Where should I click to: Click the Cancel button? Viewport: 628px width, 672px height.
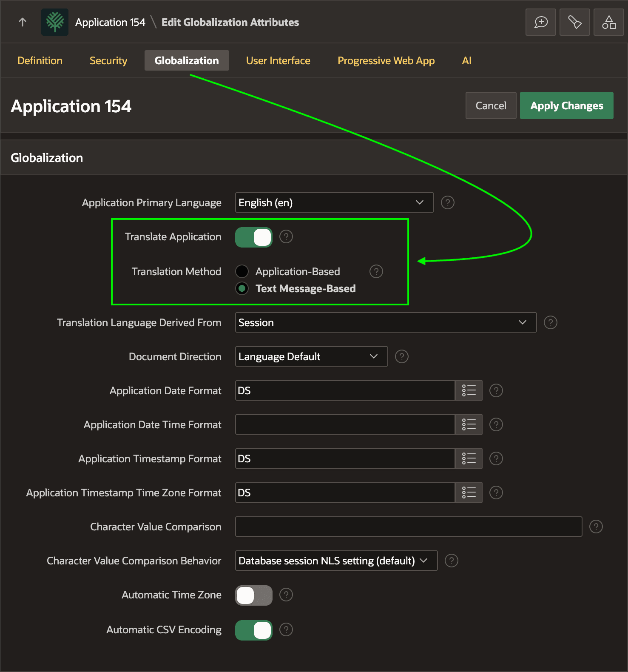491,105
